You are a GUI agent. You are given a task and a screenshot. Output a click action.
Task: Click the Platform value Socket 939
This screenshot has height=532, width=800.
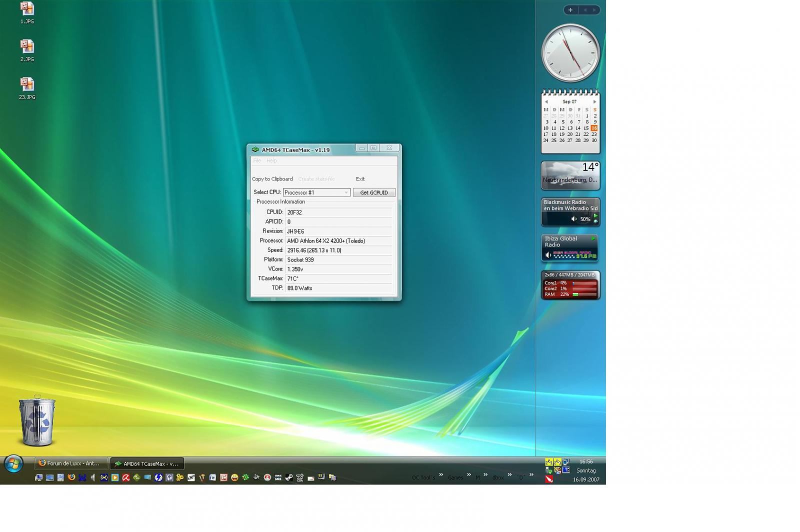[x=338, y=260]
